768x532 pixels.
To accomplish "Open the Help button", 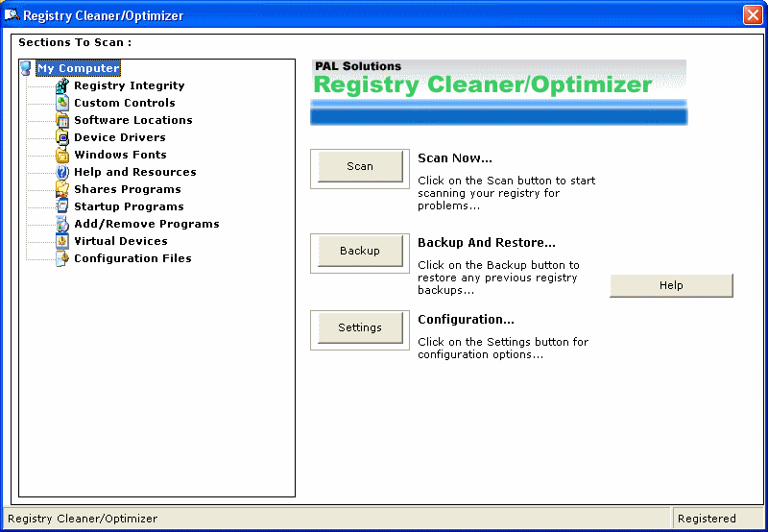I will pyautogui.click(x=671, y=285).
